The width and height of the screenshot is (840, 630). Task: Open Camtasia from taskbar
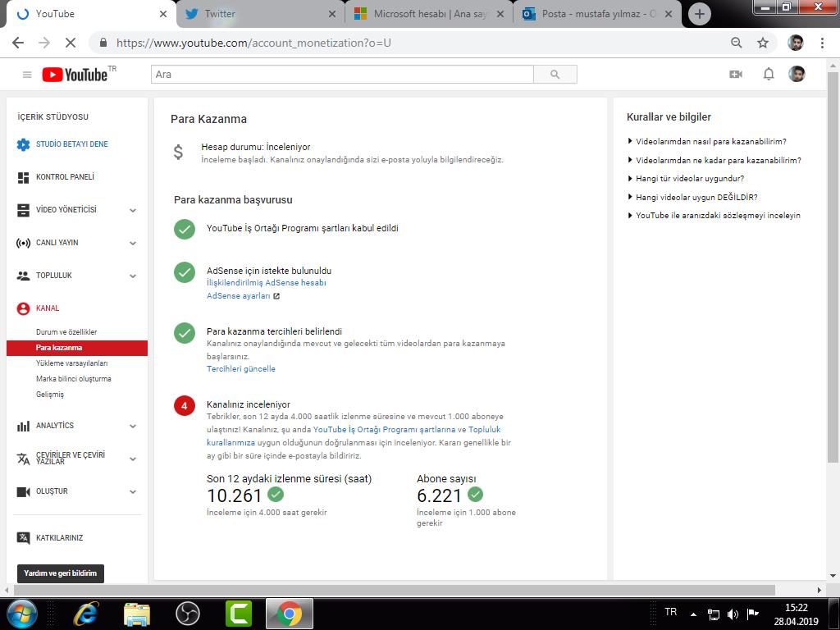coord(239,614)
